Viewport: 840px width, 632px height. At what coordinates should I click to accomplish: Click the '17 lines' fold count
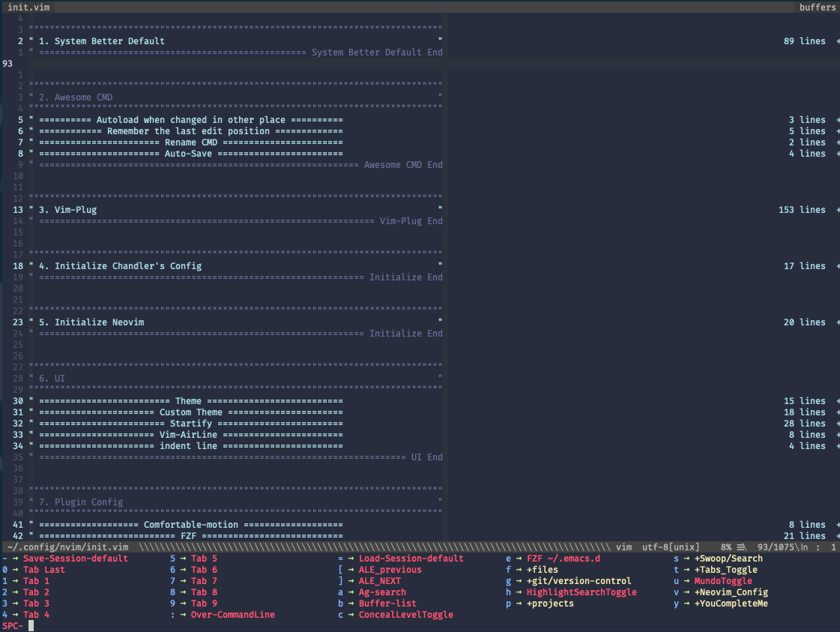tap(804, 266)
